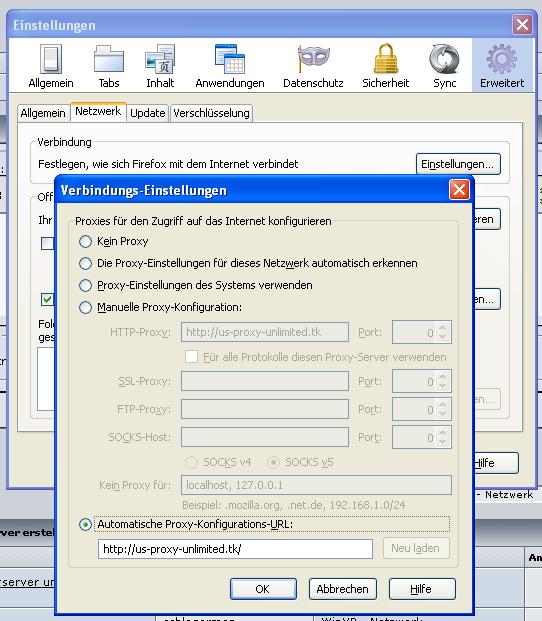Viewport: 542px width, 621px height.
Task: Select the SOCKS v4 radio option
Action: [x=192, y=462]
